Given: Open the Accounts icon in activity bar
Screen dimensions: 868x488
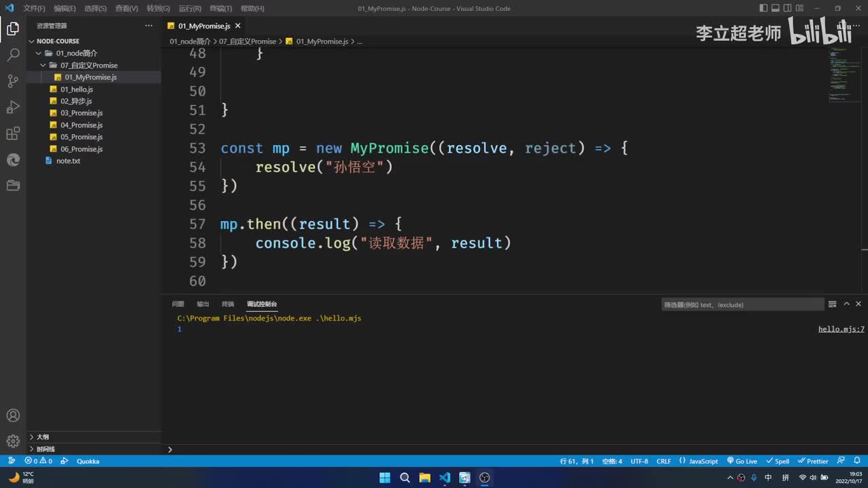Looking at the screenshot, I should pos(13,415).
